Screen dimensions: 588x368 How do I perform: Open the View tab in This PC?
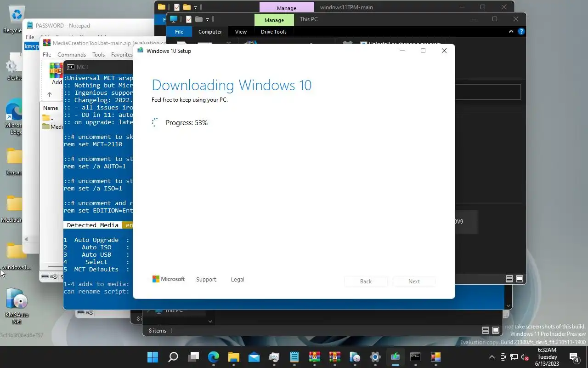coord(241,32)
